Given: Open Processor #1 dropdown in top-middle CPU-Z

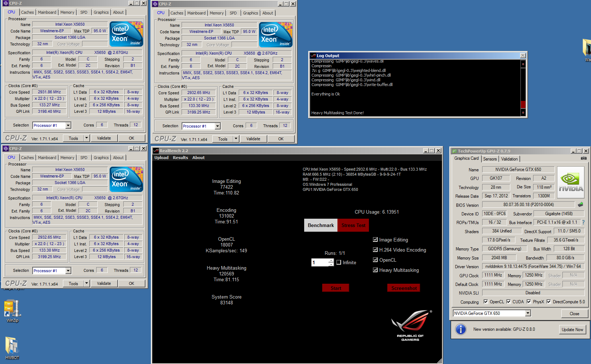Looking at the screenshot, I should [x=217, y=126].
